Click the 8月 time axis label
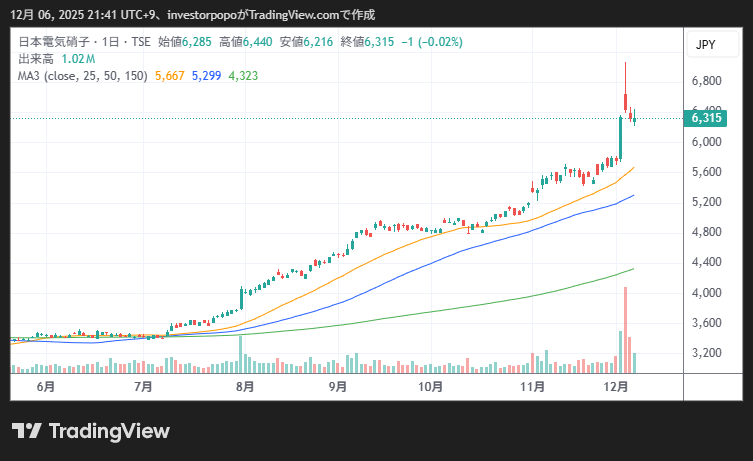The image size is (753, 461). (245, 386)
